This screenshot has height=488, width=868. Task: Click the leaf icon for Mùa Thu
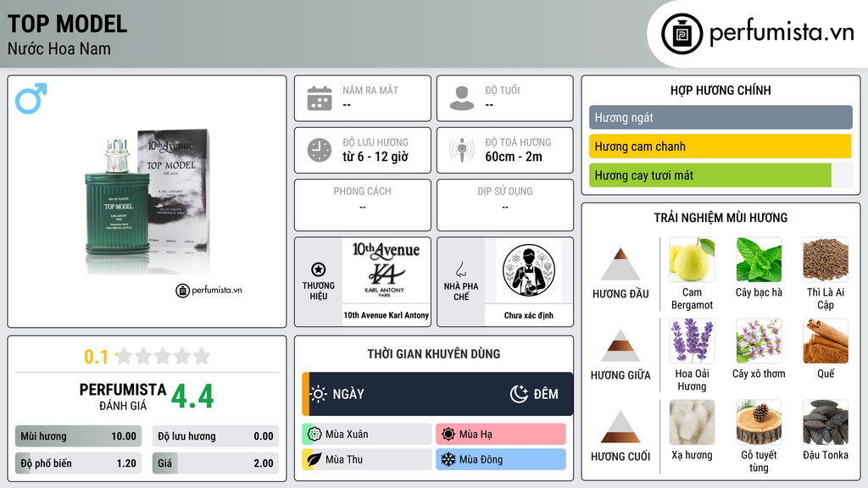tap(314, 459)
